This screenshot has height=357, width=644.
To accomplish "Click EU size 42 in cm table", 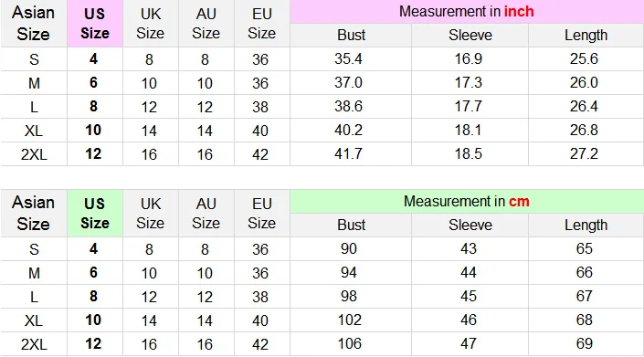I will (260, 344).
